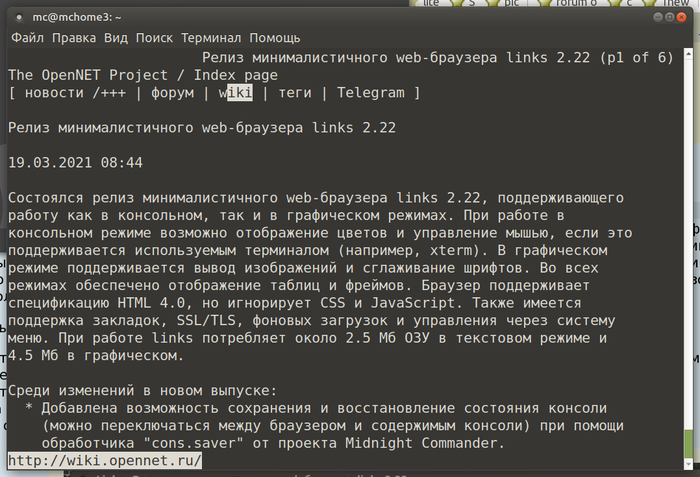Click the star bookmark labeled 'pic'
The image size is (700, 477).
(511, 4)
